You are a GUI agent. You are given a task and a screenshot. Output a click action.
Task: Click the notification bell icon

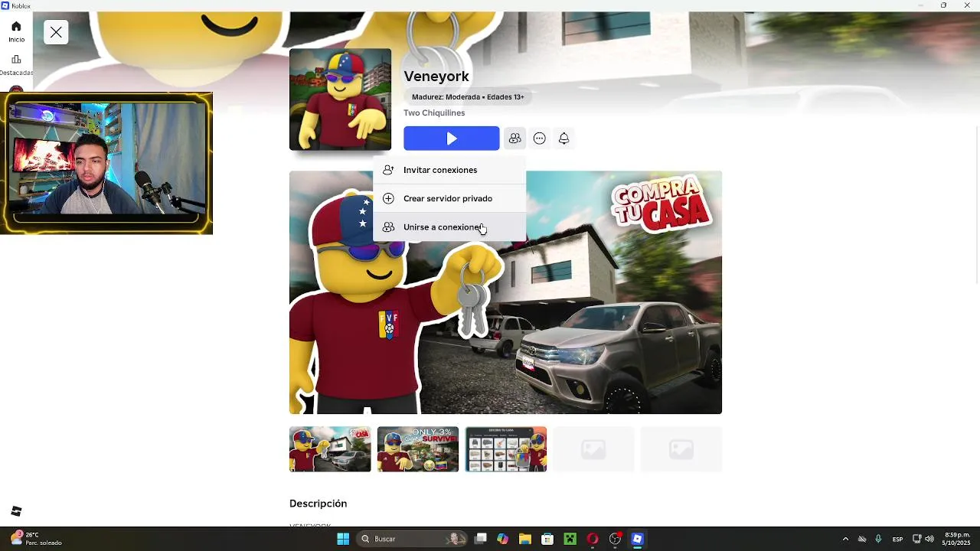click(x=563, y=139)
